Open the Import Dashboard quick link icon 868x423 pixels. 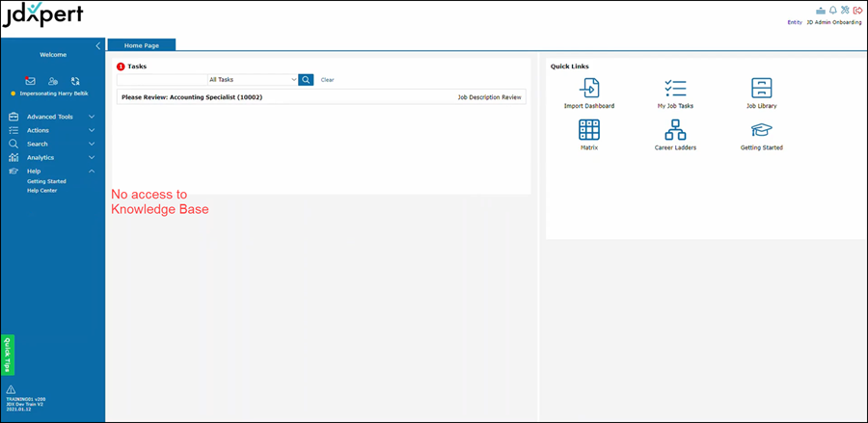(588, 89)
